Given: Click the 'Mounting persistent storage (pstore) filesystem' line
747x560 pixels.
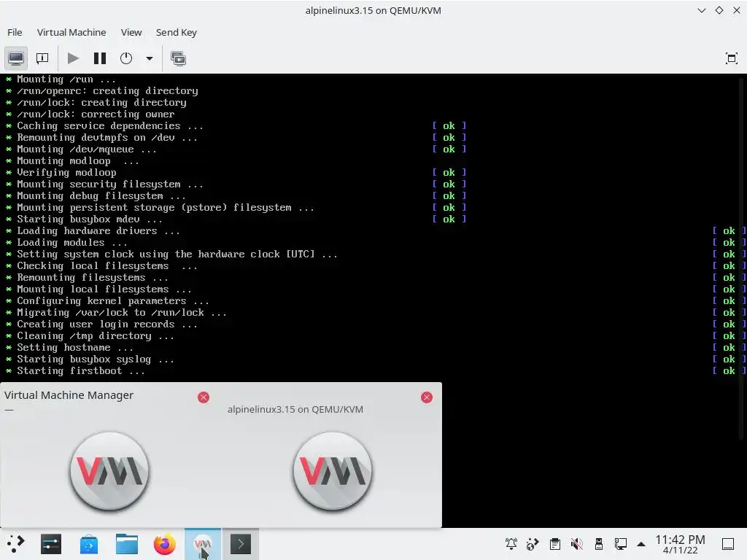Looking at the screenshot, I should [160, 208].
